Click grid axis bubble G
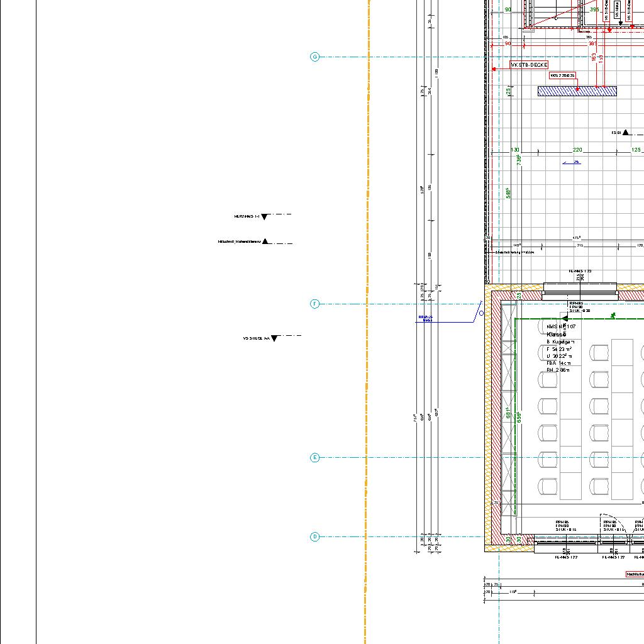Screen dimensions: 644x644 [315, 57]
